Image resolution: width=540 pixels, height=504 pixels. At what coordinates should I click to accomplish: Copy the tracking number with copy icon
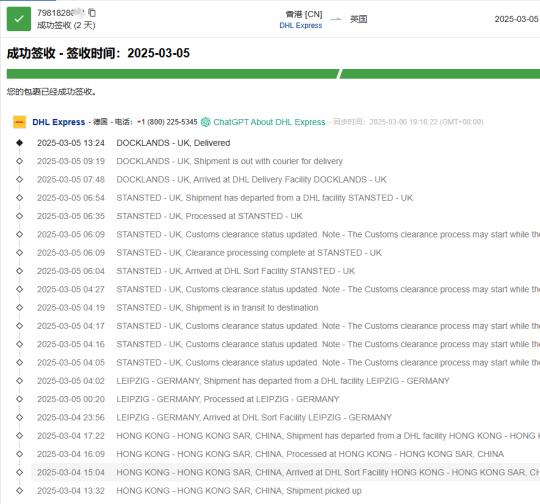pyautogui.click(x=92, y=13)
